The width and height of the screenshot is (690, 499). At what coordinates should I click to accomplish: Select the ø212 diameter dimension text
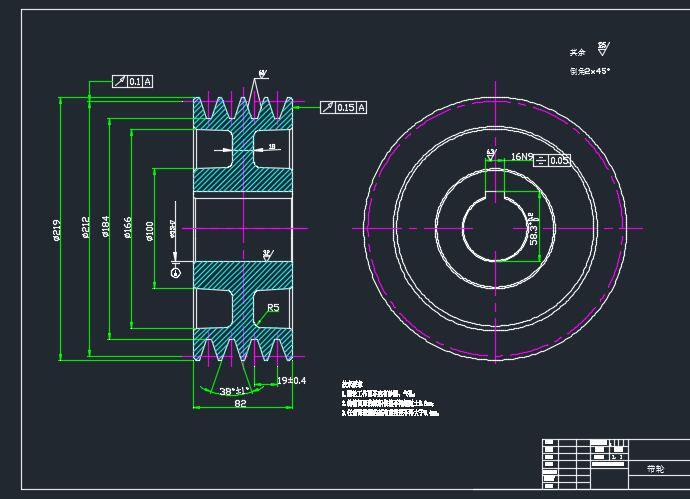tap(86, 227)
